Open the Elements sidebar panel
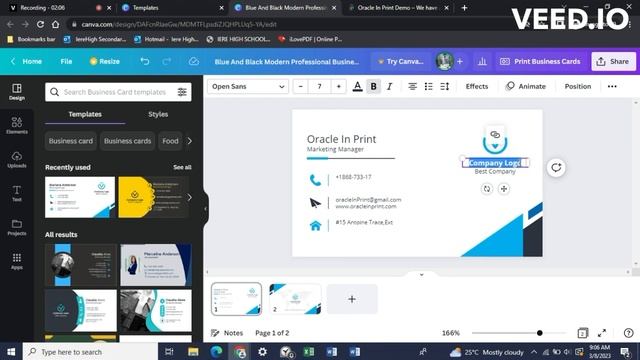The height and width of the screenshot is (360, 640). pos(17,125)
